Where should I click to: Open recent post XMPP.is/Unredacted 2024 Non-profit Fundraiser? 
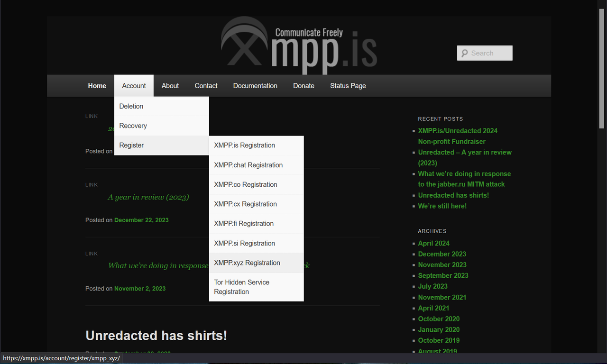[458, 136]
